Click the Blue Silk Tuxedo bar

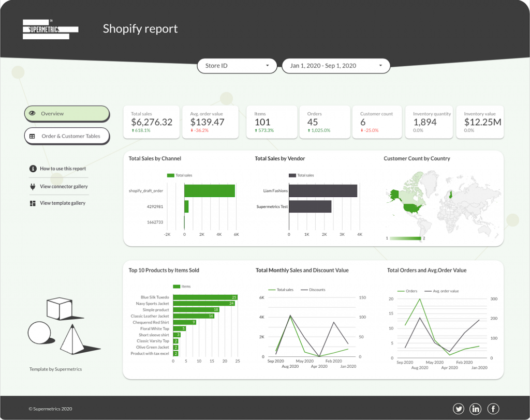(205, 297)
